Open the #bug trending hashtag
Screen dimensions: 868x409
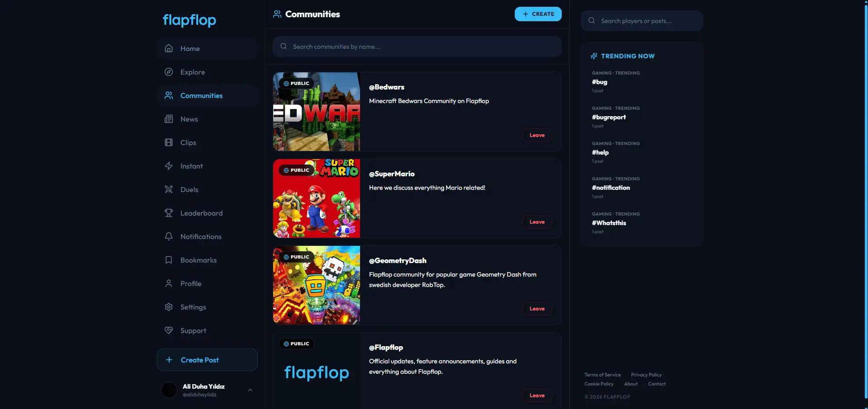[600, 82]
